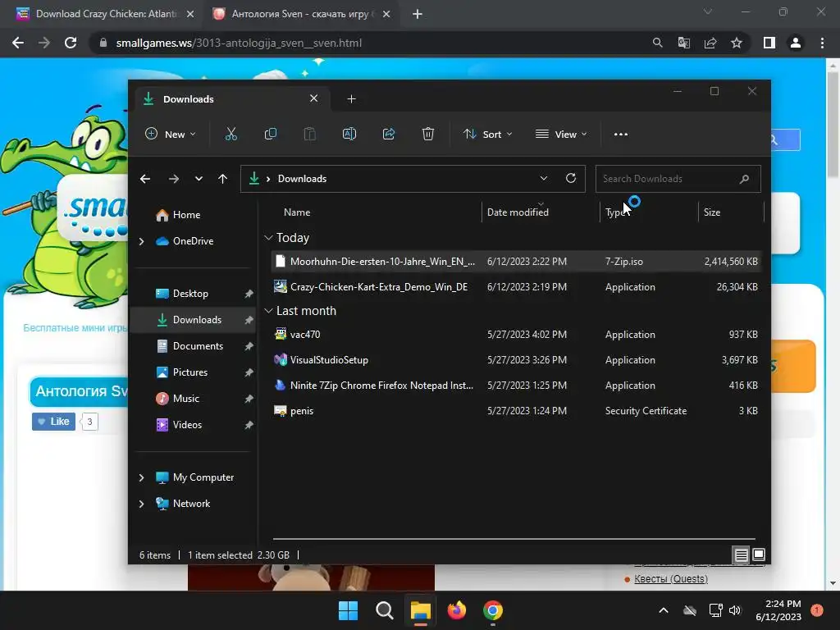Click the Rename icon in Explorer toolbar
Image resolution: width=840 pixels, height=630 pixels.
click(x=349, y=134)
